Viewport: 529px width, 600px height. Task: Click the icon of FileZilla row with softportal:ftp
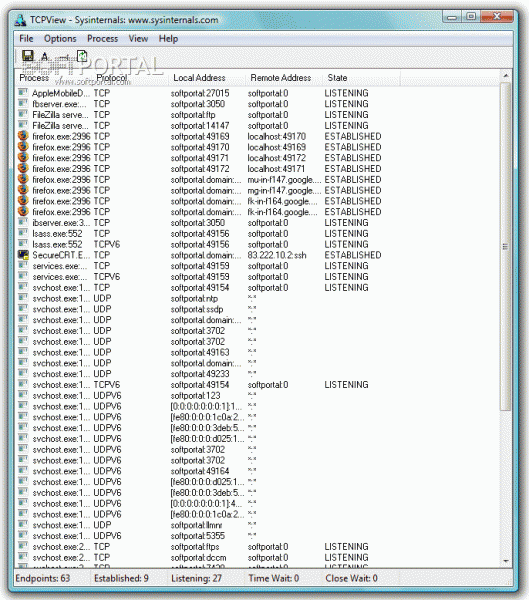tap(23, 114)
